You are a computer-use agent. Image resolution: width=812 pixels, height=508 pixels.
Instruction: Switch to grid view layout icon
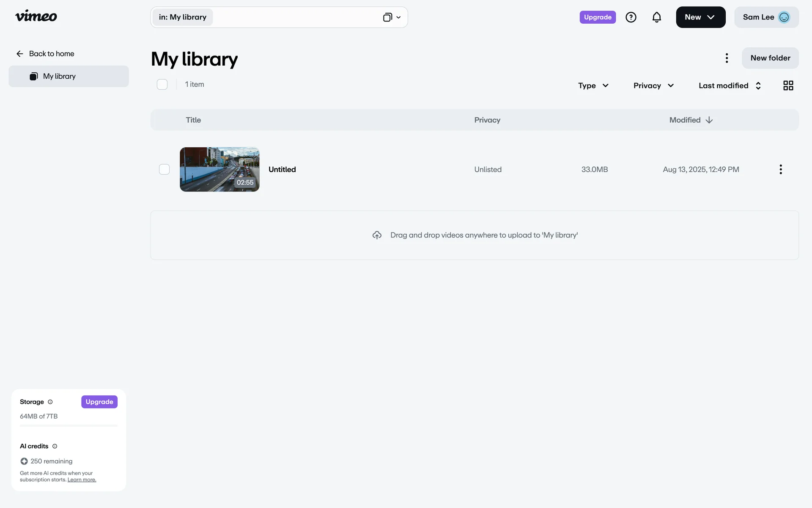tap(788, 86)
